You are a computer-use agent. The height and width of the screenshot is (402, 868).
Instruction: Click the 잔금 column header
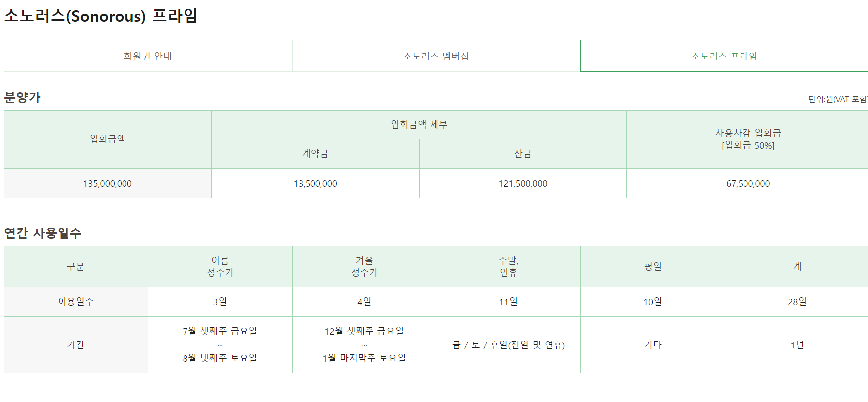click(x=523, y=154)
